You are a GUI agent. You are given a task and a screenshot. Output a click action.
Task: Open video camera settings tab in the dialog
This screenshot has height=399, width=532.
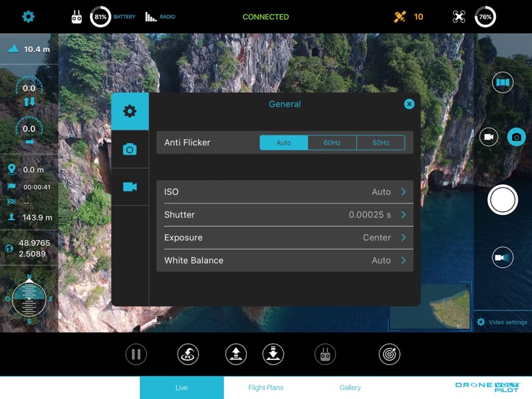(x=130, y=187)
